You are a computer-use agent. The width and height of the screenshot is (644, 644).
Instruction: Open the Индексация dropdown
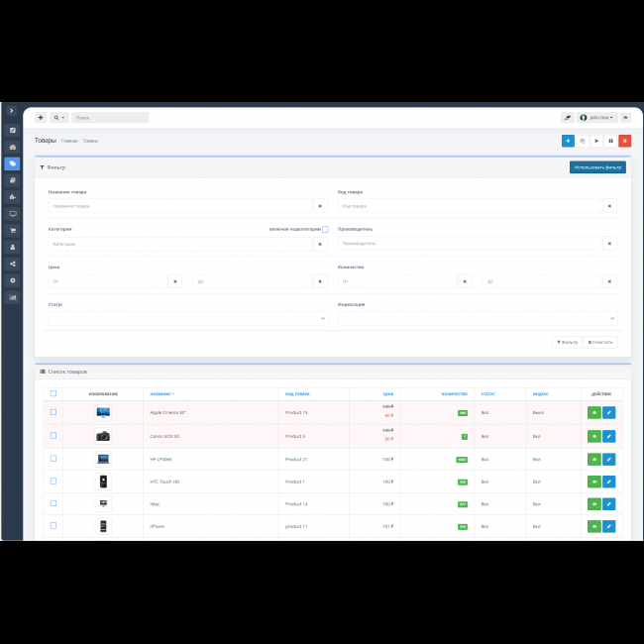point(478,318)
